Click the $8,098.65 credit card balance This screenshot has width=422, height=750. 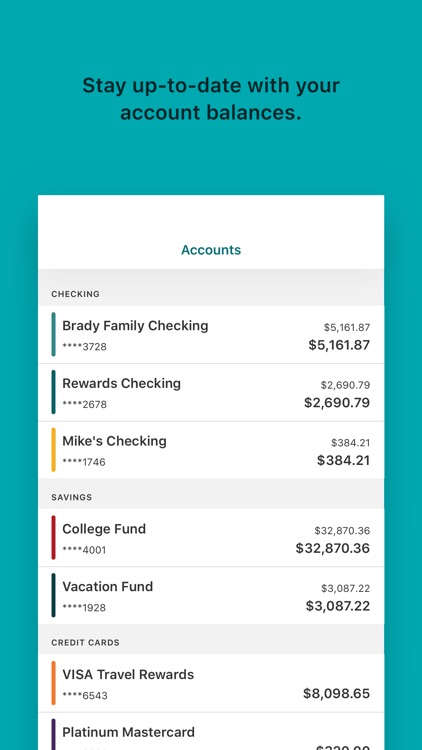(x=336, y=694)
